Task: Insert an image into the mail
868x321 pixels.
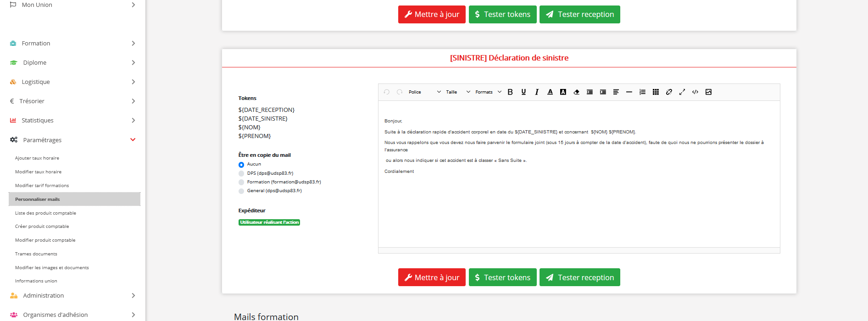Action: click(x=708, y=92)
